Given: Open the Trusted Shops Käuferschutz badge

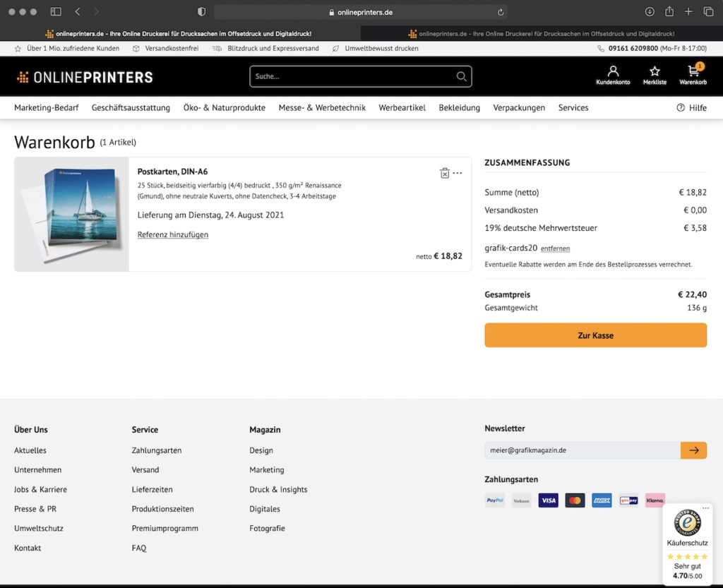Looking at the screenshot, I should pyautogui.click(x=687, y=544).
